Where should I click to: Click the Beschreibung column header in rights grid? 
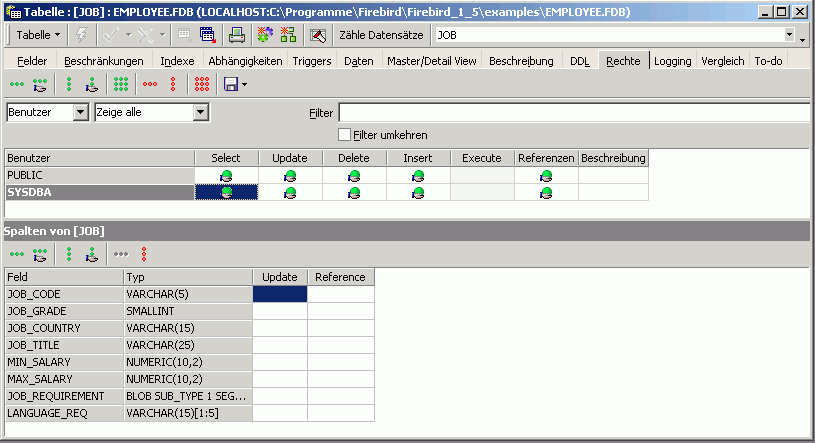click(613, 158)
